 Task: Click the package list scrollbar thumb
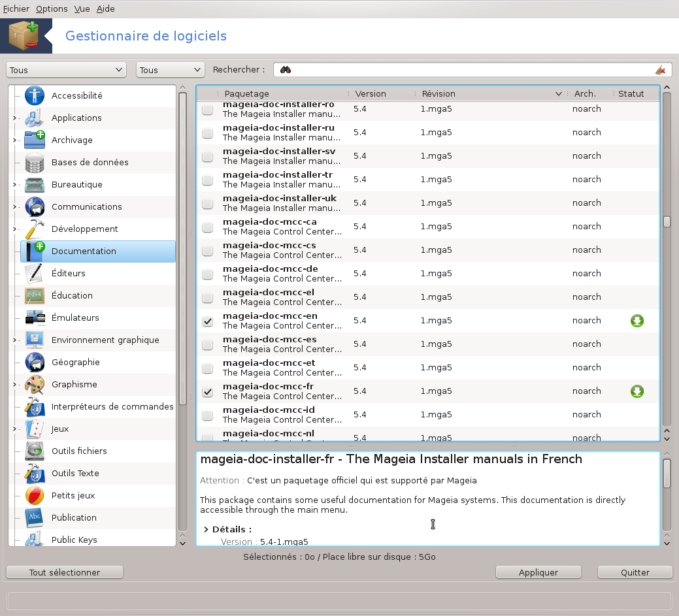point(667,221)
